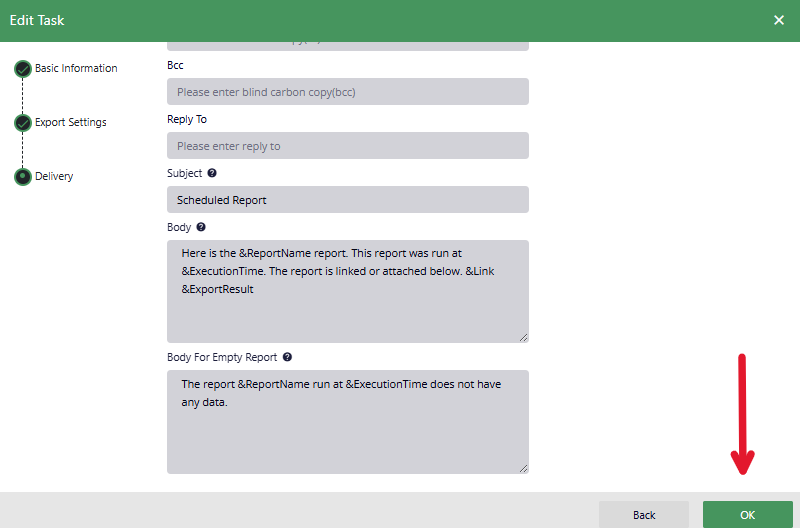800x528 pixels.
Task: Grab the Body text area resize handle
Action: [523, 337]
